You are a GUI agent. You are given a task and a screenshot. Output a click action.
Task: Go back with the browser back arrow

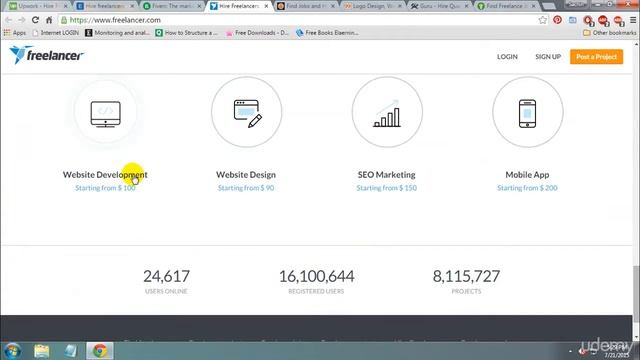tap(9, 20)
